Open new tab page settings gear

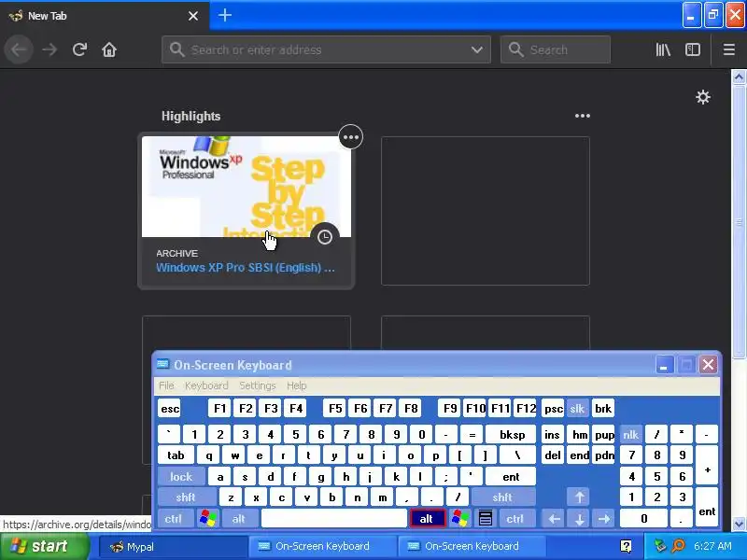(703, 97)
